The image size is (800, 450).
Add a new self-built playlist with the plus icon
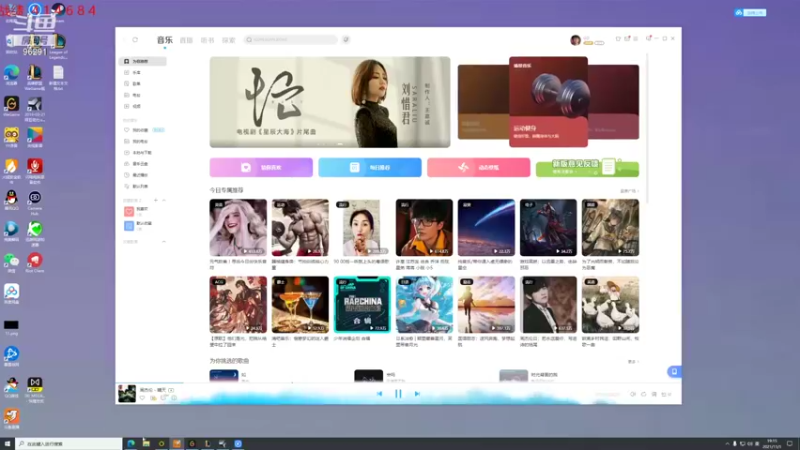tap(156, 200)
